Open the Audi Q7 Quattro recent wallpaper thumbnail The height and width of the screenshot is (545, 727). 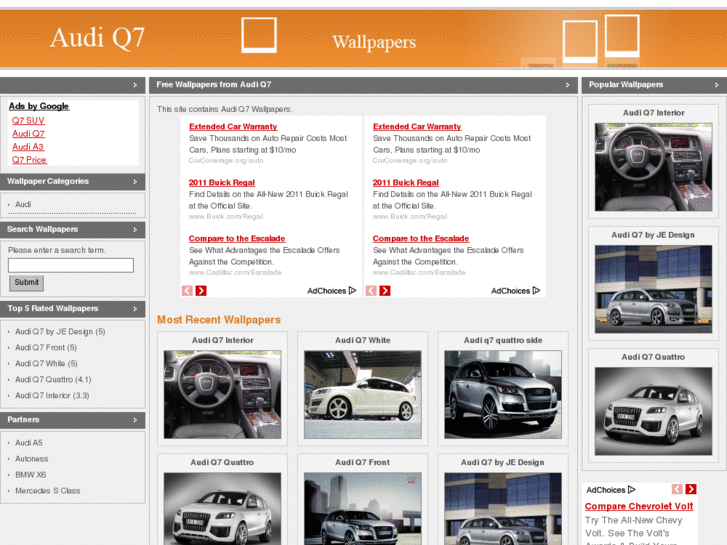[223, 509]
